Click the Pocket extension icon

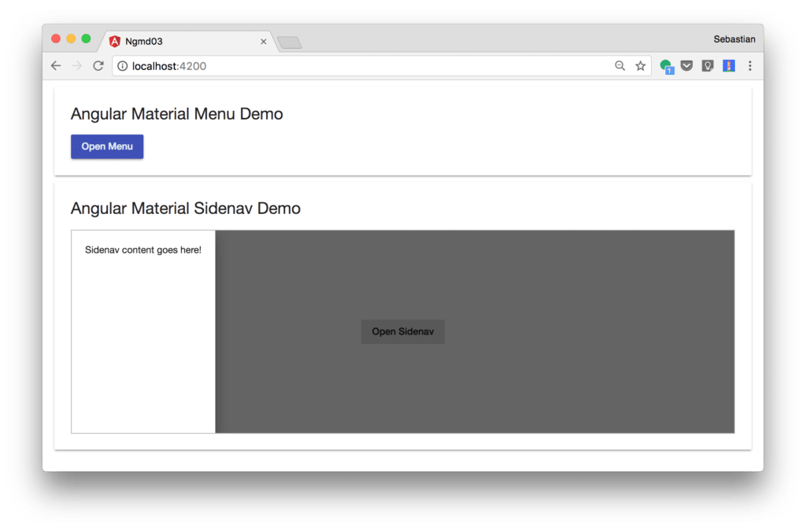pos(686,66)
